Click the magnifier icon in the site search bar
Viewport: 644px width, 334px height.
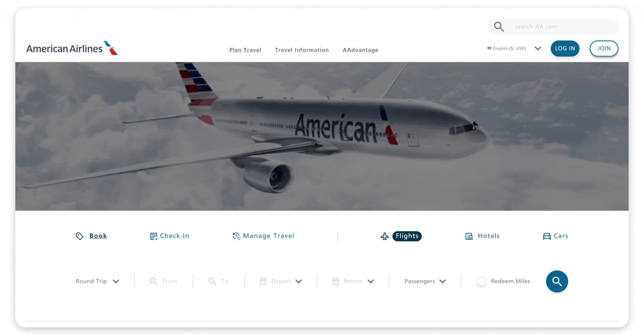pyautogui.click(x=499, y=27)
